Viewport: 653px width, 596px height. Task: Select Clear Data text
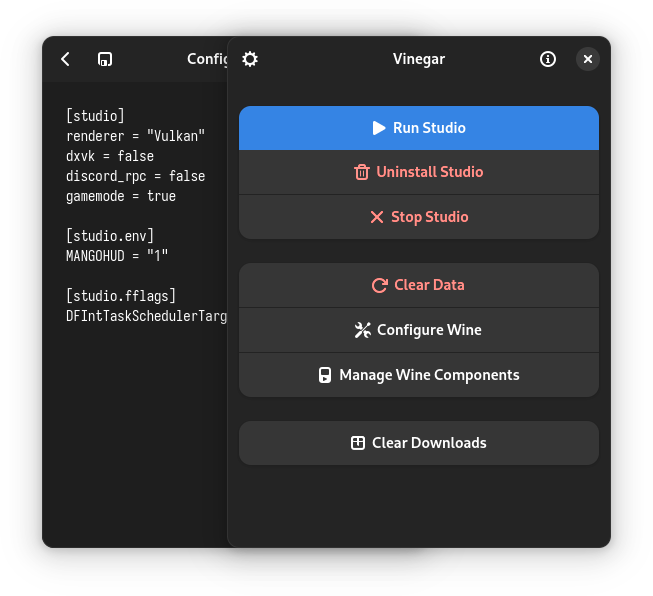click(429, 285)
